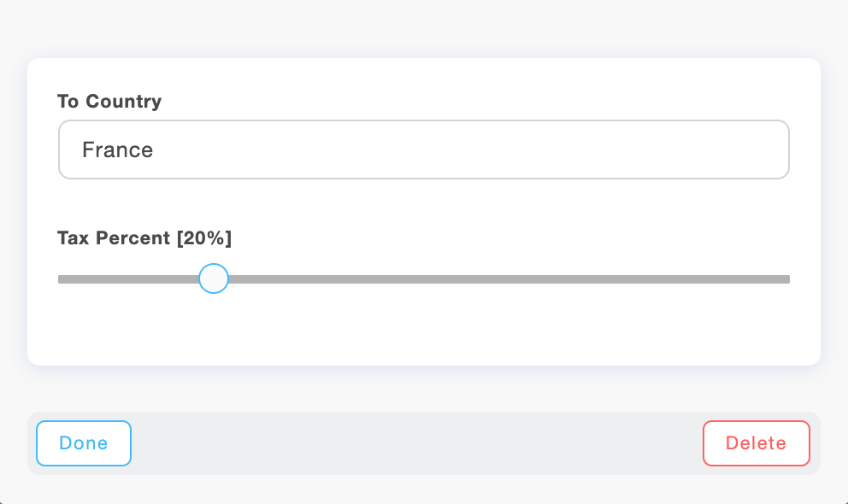Place cursor on the word France
The width and height of the screenshot is (848, 504).
pos(117,150)
